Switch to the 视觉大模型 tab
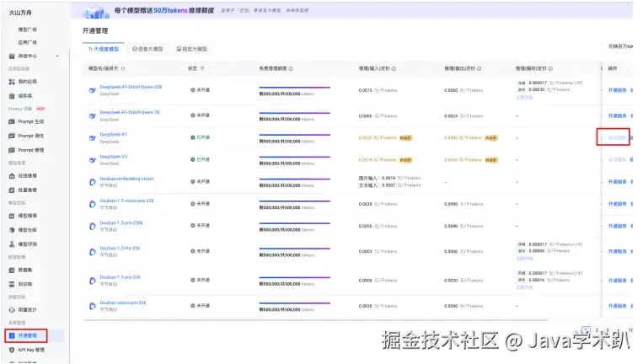Screen dimensions: 643x364 click(192, 49)
